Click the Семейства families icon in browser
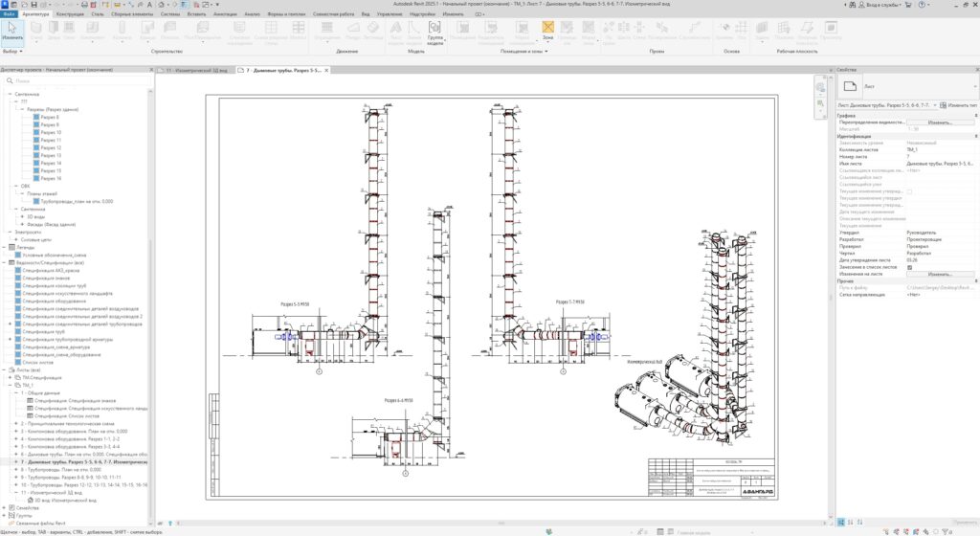 coord(11,508)
